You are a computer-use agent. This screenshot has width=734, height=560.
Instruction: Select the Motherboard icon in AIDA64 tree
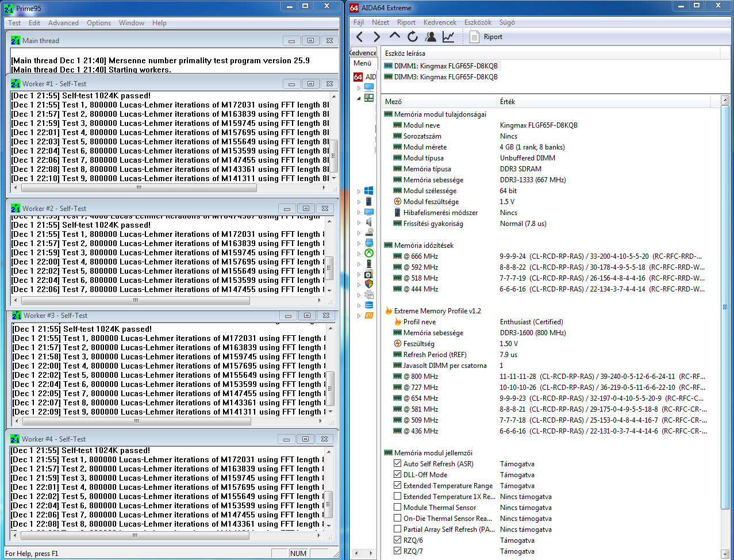tap(369, 98)
